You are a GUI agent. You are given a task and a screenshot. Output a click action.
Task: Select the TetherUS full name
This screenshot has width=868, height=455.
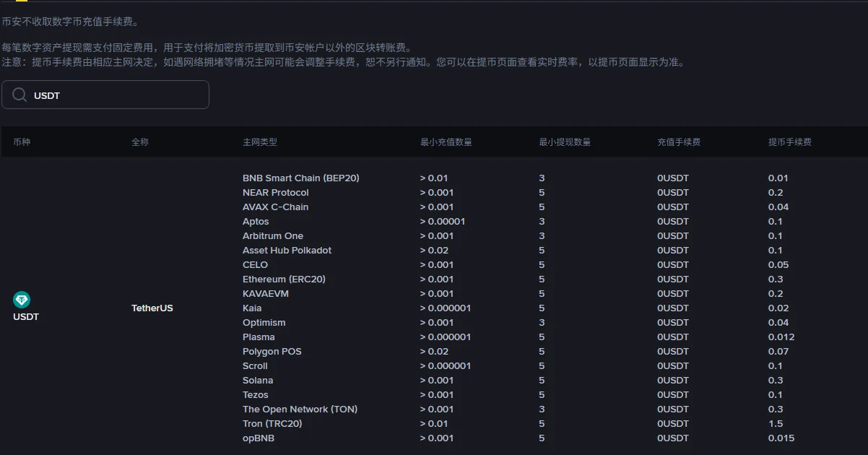pyautogui.click(x=152, y=308)
